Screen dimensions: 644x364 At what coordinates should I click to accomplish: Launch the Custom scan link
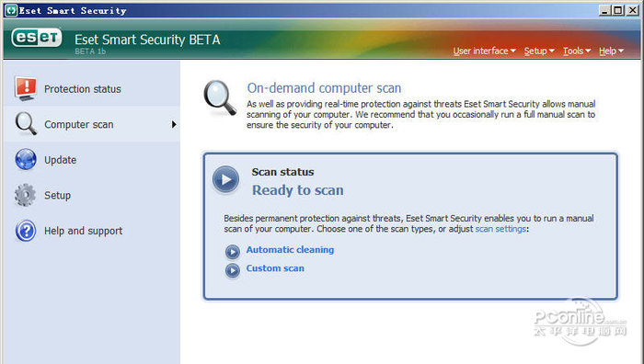pyautogui.click(x=275, y=268)
